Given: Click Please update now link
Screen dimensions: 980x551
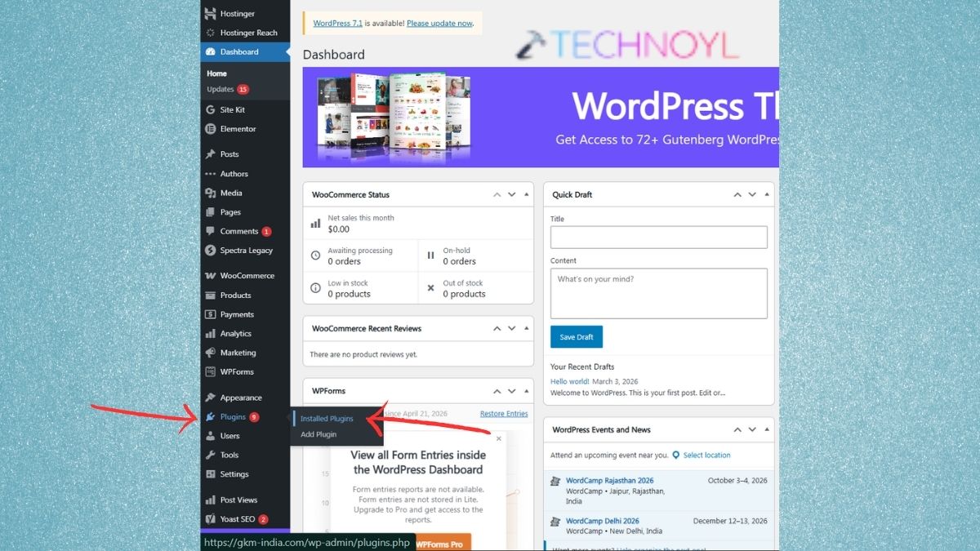Looking at the screenshot, I should tap(439, 24).
